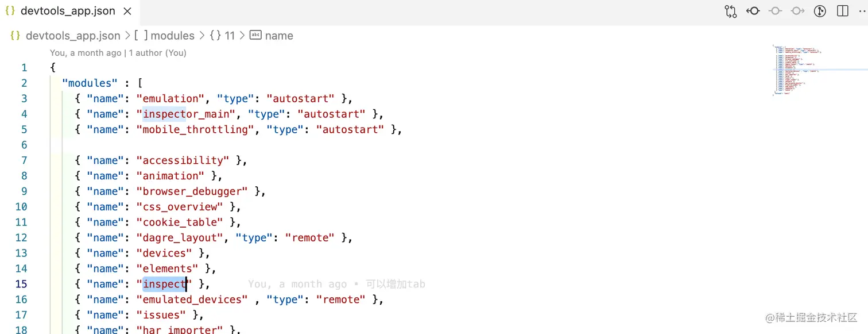Click the "accessibility" string value
The image size is (868, 334).
pos(183,160)
